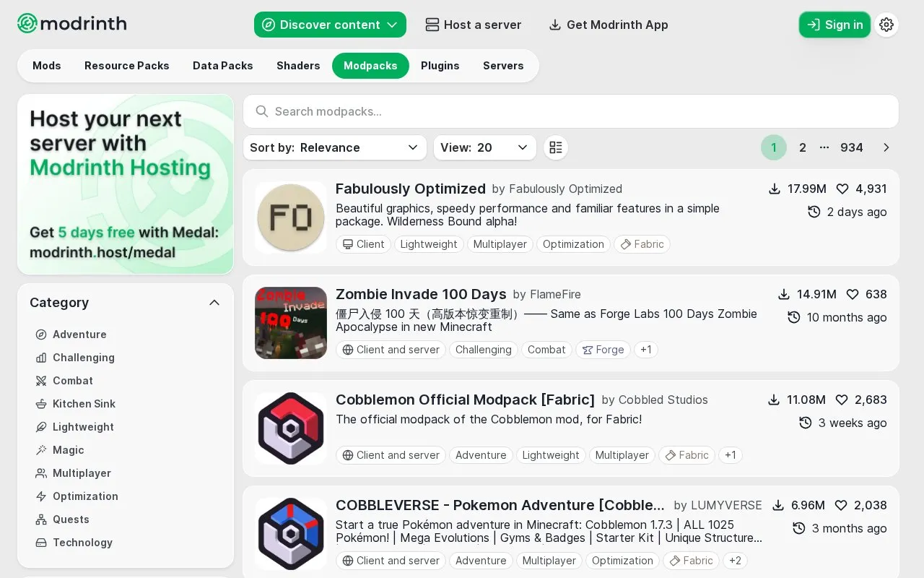Image resolution: width=924 pixels, height=578 pixels.
Task: Click the Get Modrinth App download icon
Action: 555,25
